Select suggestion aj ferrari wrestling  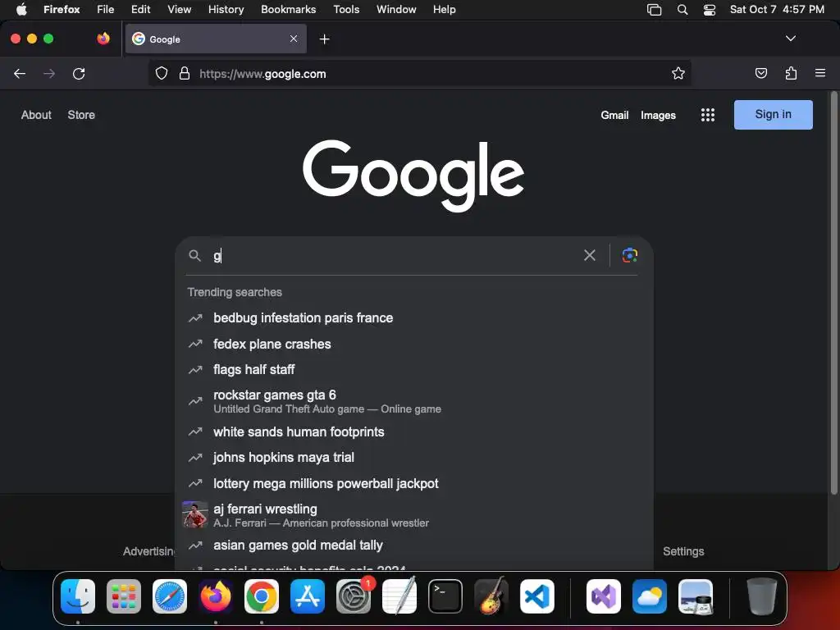pos(413,515)
